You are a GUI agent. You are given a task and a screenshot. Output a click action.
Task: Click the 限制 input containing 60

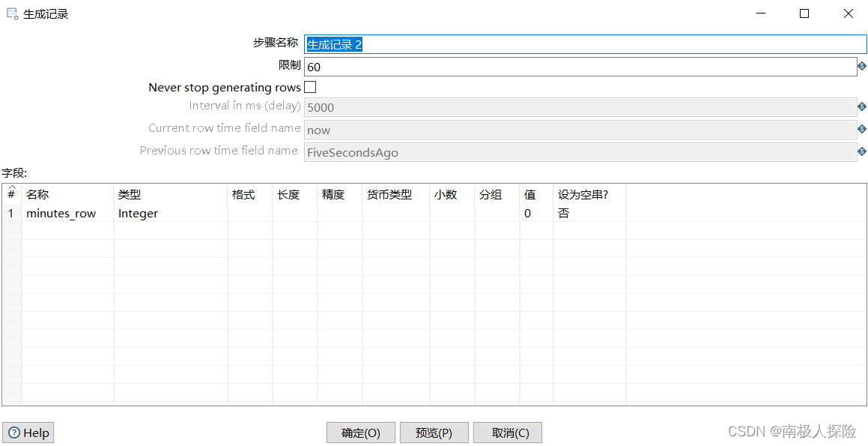tap(580, 67)
